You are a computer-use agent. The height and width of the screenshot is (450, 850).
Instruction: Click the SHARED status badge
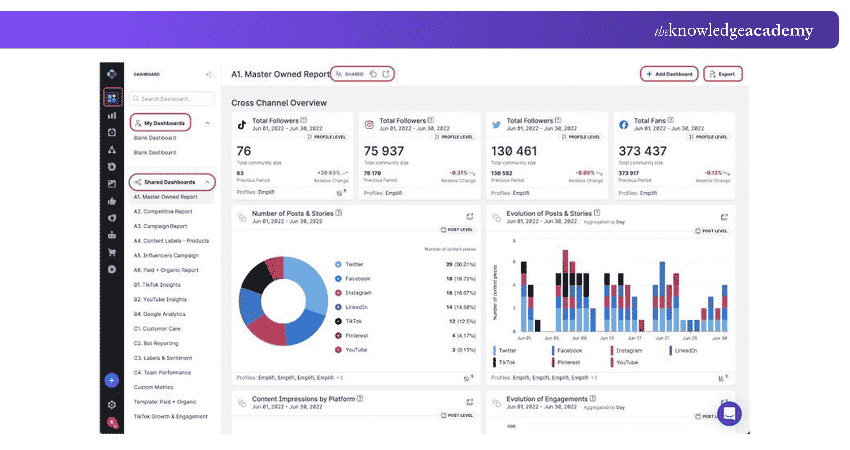tap(350, 74)
